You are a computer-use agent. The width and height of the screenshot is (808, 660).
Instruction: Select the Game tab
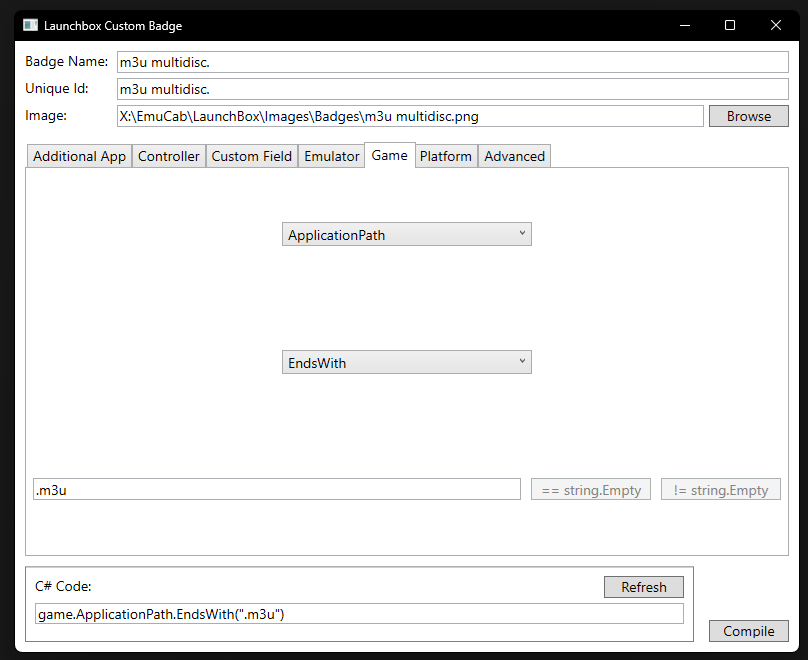[390, 155]
